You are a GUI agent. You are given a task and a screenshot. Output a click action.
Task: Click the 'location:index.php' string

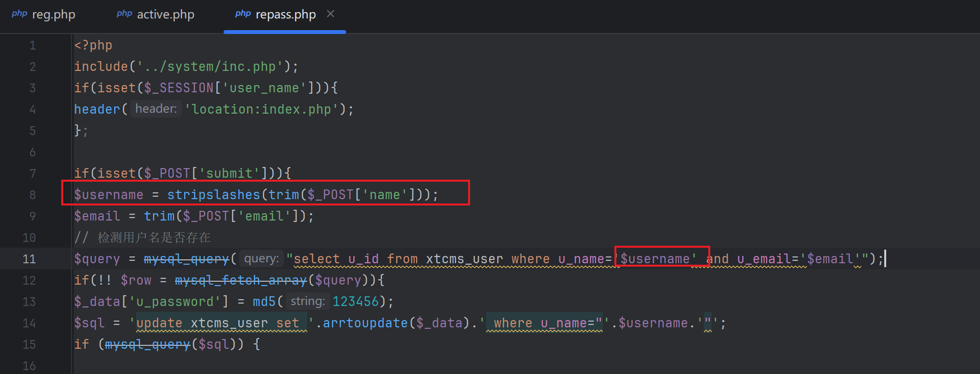pos(262,109)
